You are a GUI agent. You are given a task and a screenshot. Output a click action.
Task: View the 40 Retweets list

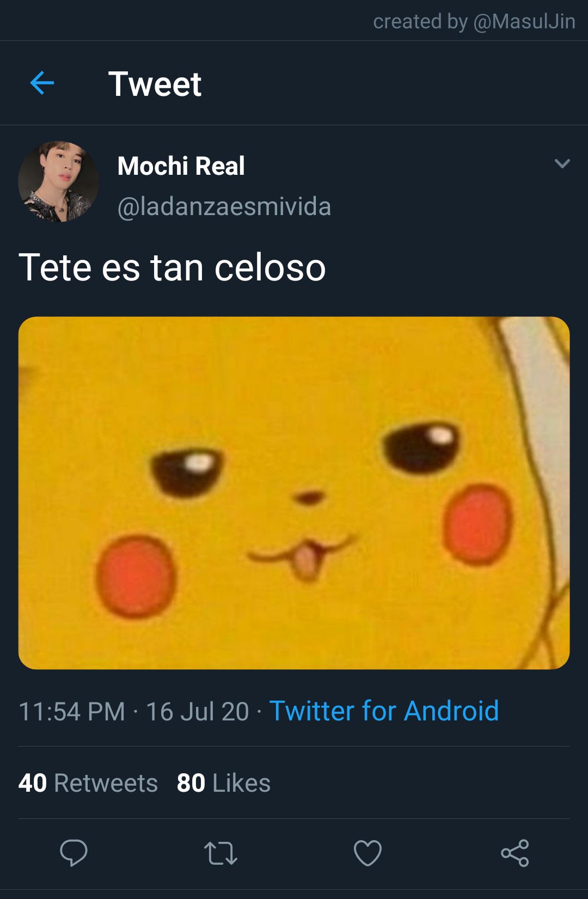pos(88,783)
